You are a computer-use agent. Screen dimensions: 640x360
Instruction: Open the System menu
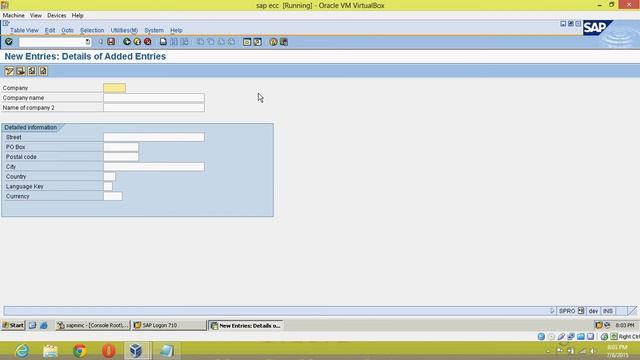coord(153,30)
